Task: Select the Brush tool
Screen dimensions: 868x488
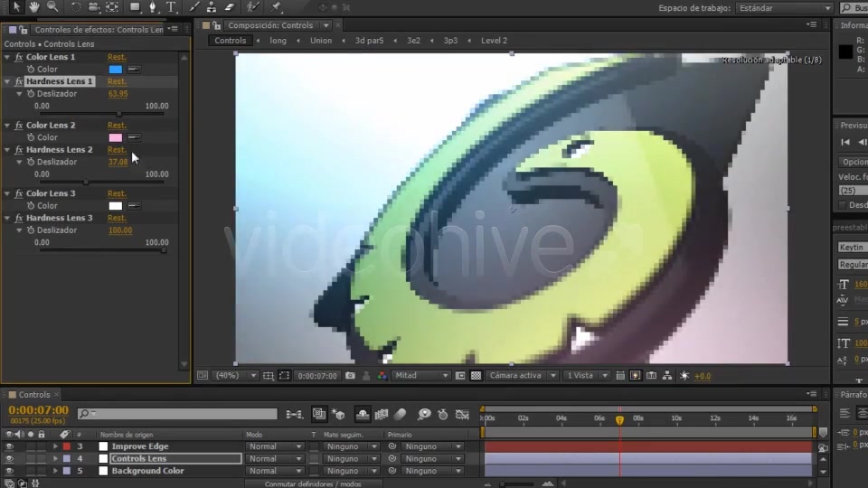Action: pyautogui.click(x=193, y=7)
